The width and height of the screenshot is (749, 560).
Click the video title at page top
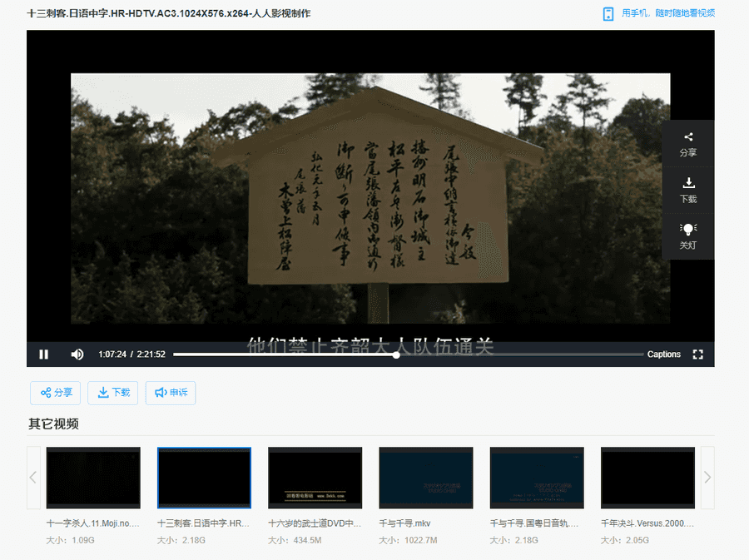[169, 13]
